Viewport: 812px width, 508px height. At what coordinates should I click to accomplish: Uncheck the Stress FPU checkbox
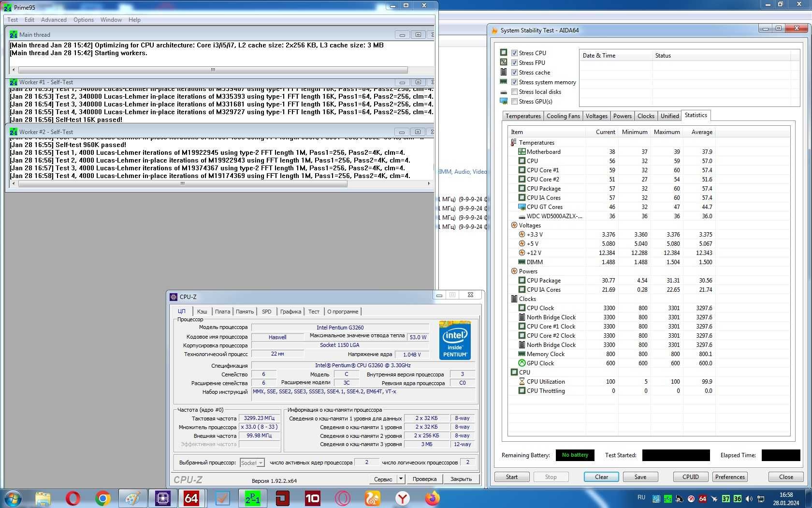(x=514, y=63)
